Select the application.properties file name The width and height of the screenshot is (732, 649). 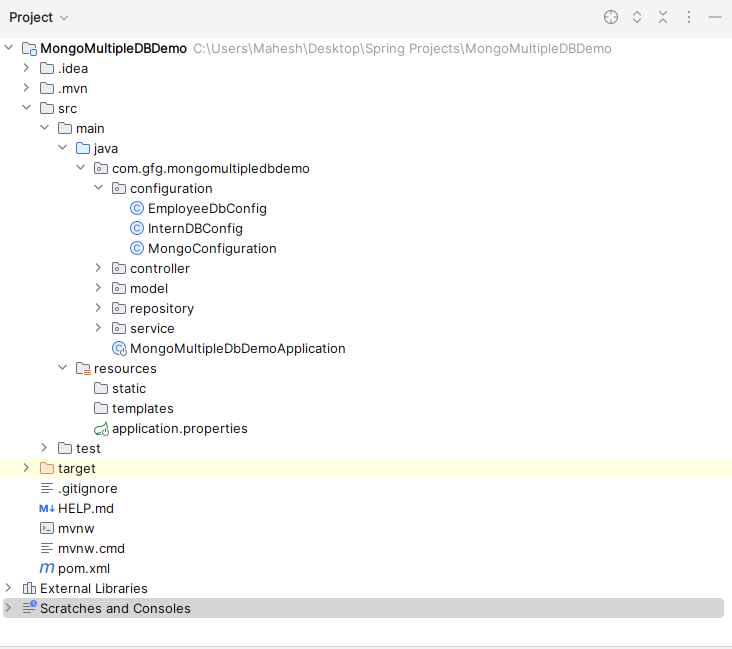(180, 429)
